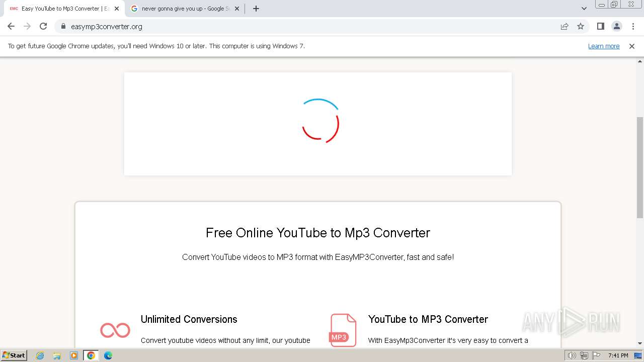Close never gonna give you up tab
The height and width of the screenshot is (362, 644).
point(237,9)
